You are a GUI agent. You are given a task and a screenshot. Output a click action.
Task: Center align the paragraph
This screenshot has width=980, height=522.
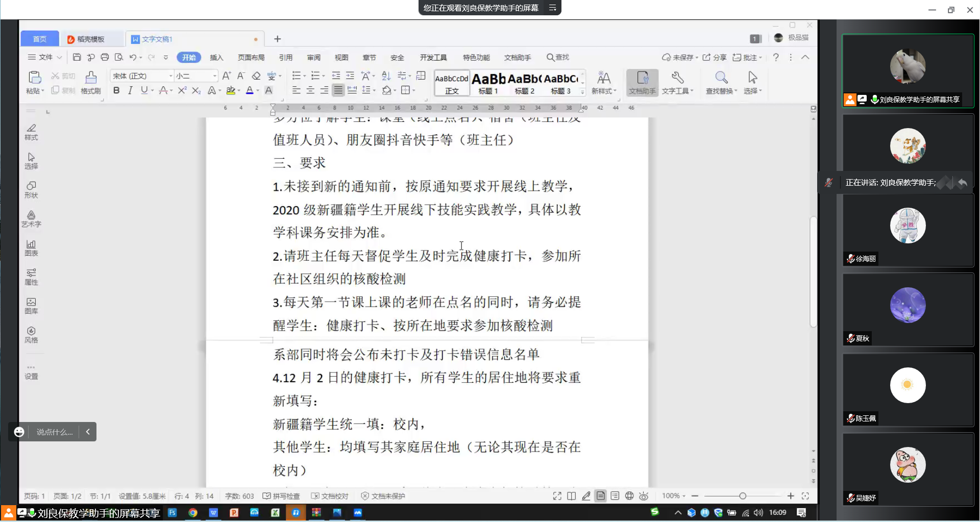tap(310, 90)
